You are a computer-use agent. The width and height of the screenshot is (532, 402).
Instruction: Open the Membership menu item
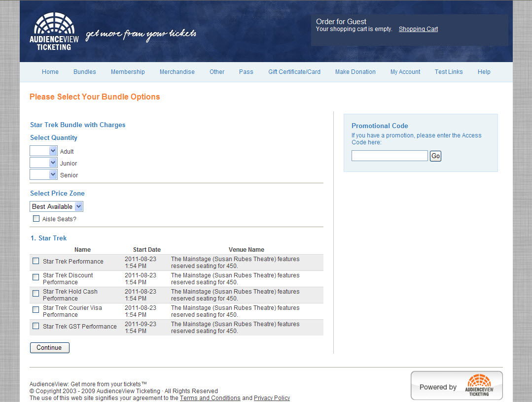(x=128, y=72)
